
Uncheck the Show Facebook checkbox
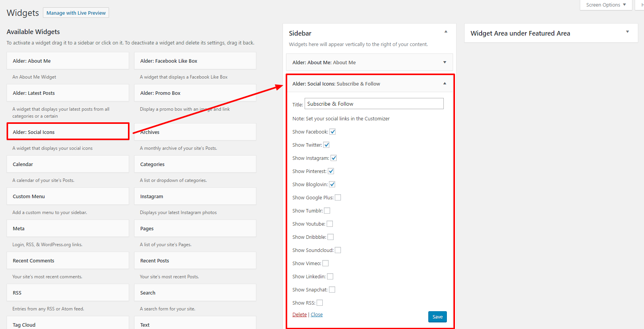click(x=332, y=132)
